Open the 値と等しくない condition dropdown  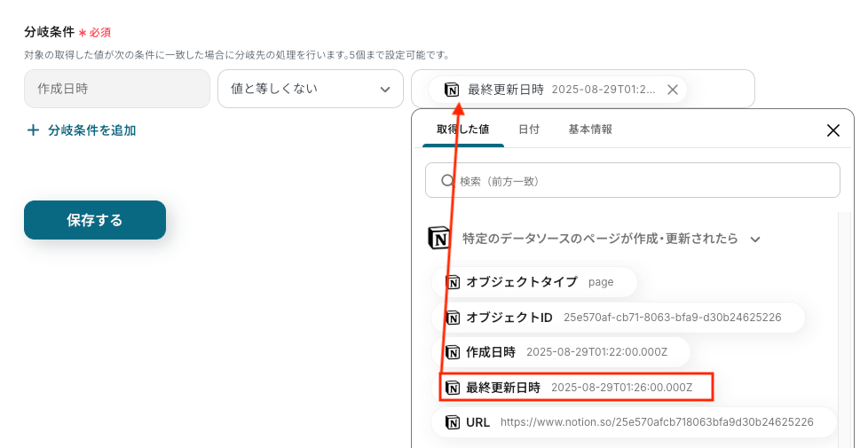click(x=310, y=89)
